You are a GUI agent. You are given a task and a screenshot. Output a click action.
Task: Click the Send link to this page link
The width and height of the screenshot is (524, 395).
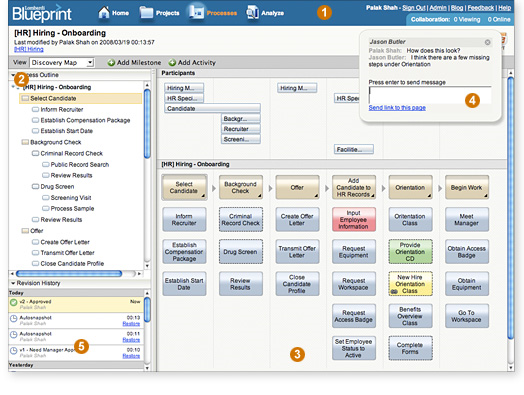(397, 108)
